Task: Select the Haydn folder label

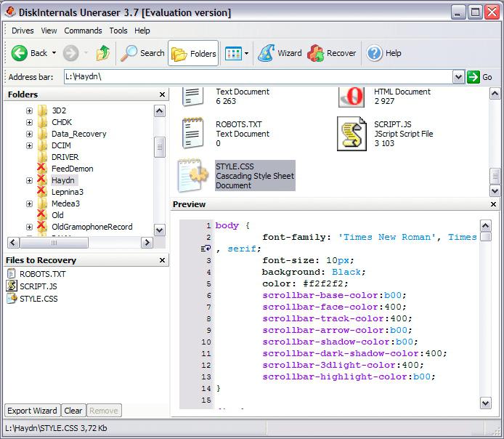Action: [x=63, y=180]
